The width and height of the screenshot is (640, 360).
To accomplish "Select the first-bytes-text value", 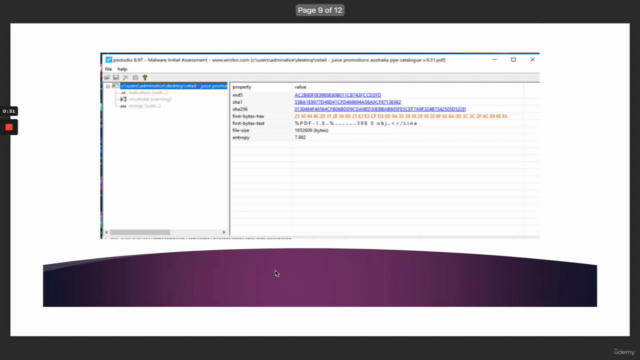I will pos(356,123).
